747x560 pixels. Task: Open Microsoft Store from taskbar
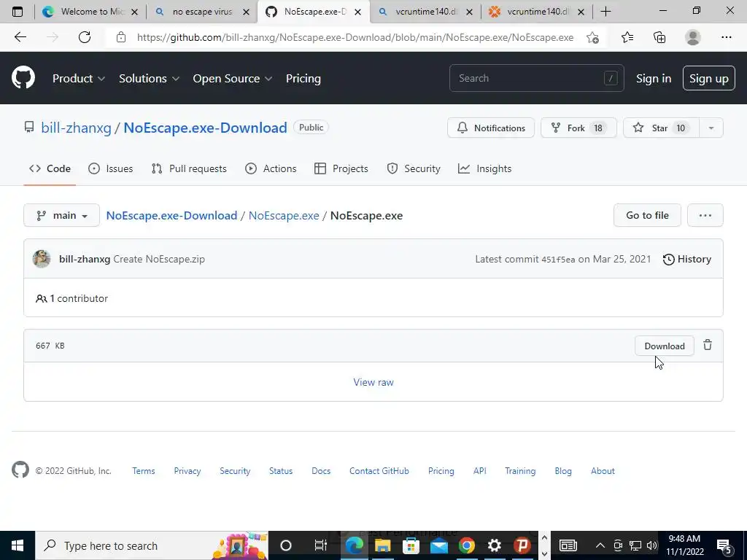(x=411, y=545)
